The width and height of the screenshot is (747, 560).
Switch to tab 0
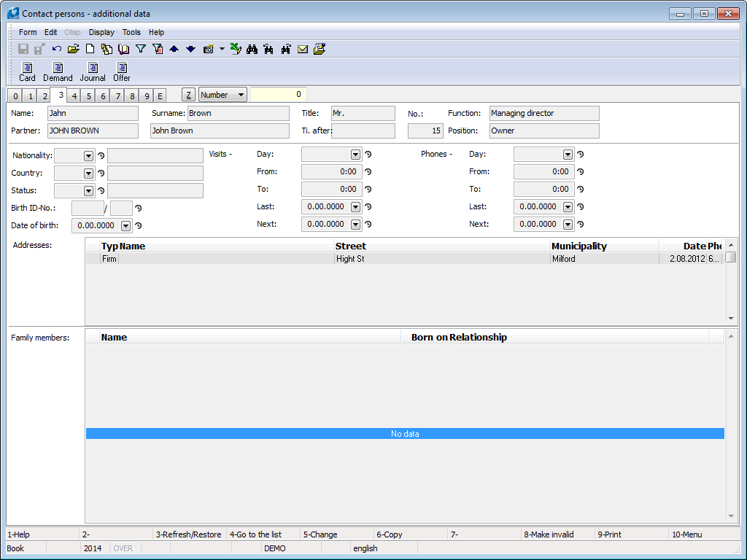coord(15,96)
